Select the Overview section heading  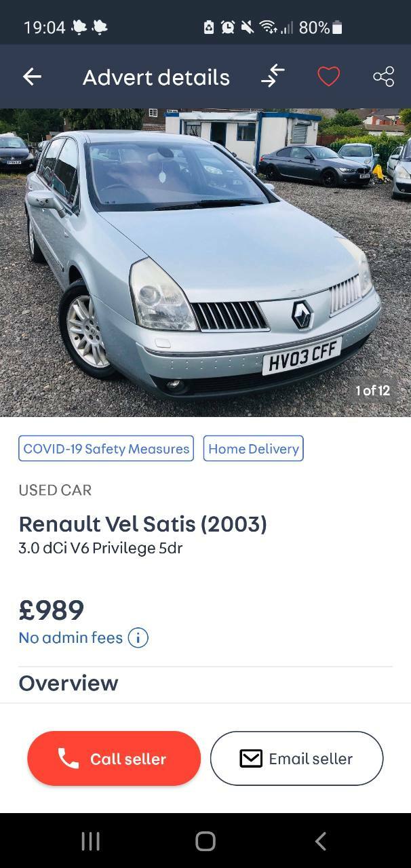(x=68, y=683)
